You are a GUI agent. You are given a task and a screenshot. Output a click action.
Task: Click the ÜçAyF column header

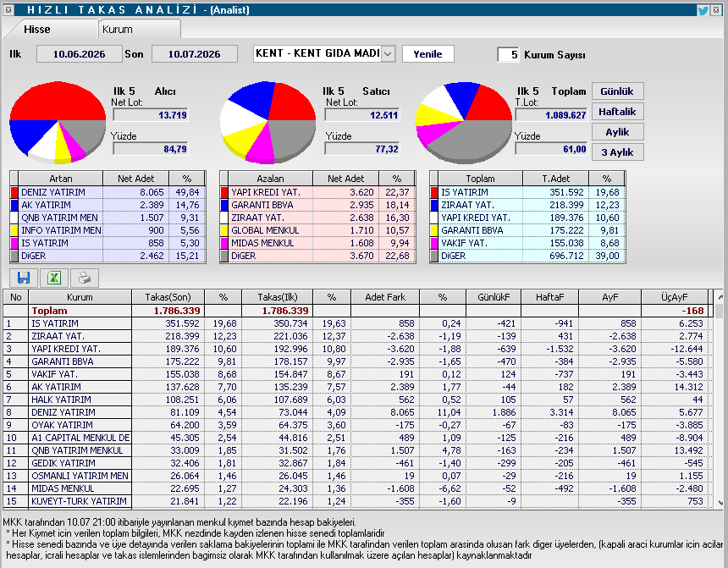(675, 297)
